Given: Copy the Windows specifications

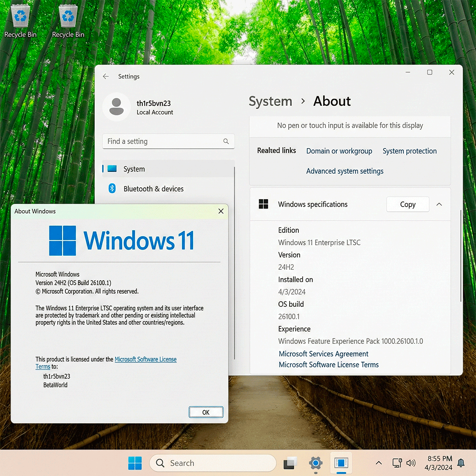Looking at the screenshot, I should coord(408,205).
